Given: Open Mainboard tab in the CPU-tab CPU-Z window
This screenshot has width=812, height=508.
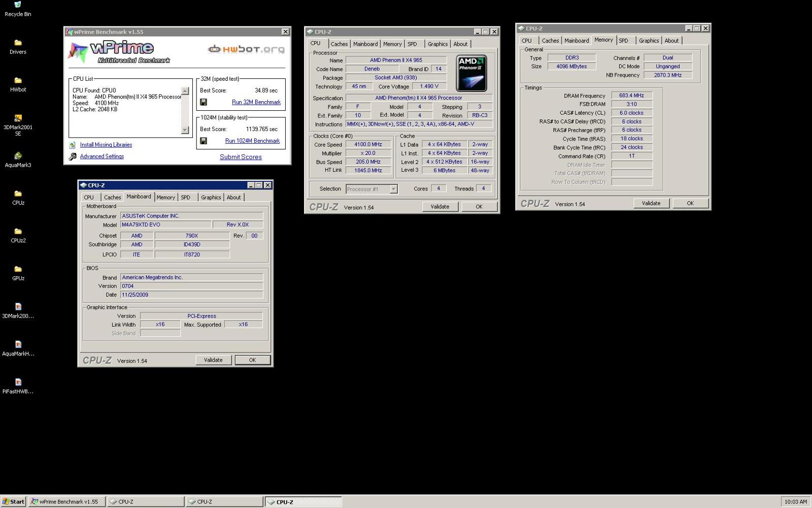Looking at the screenshot, I should [x=365, y=44].
